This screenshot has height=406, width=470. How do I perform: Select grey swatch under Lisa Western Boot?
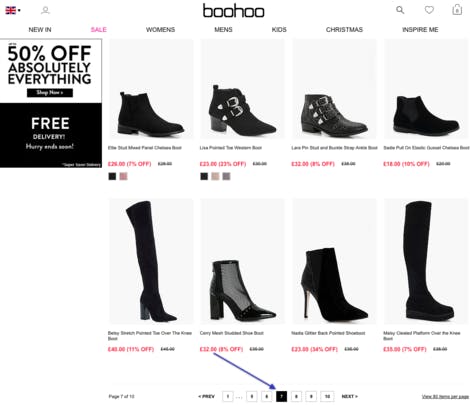[226, 176]
